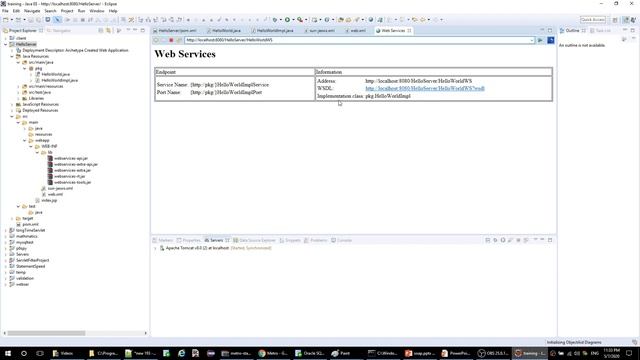This screenshot has width=640, height=360.
Task: Switch to the Console view tab
Action: pyautogui.click(x=342, y=240)
